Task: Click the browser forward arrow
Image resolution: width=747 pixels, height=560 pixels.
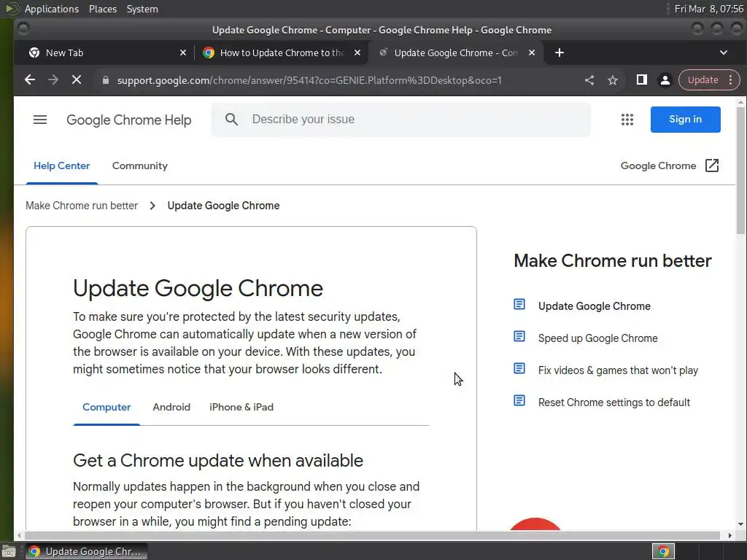Action: tap(53, 80)
